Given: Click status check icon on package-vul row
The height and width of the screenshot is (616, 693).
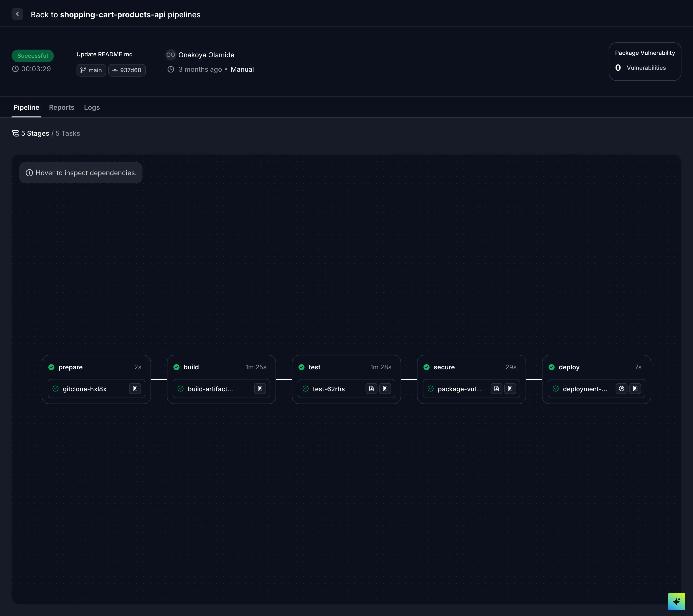Looking at the screenshot, I should (x=430, y=389).
